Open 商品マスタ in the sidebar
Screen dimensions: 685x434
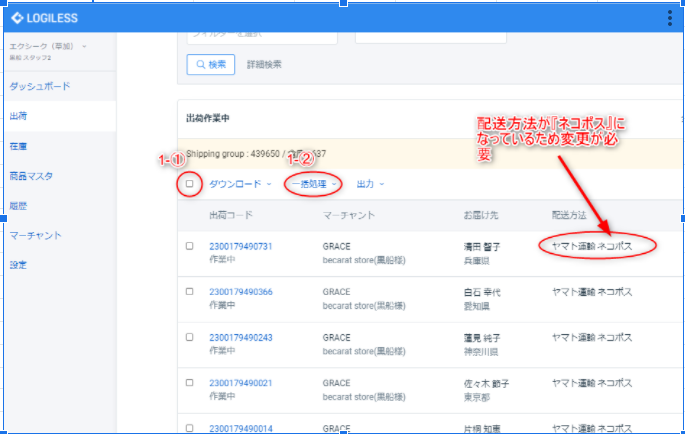(x=31, y=176)
